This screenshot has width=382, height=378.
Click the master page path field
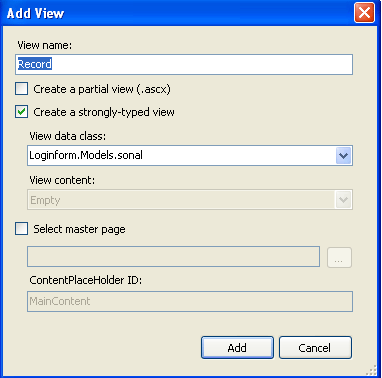(173, 257)
